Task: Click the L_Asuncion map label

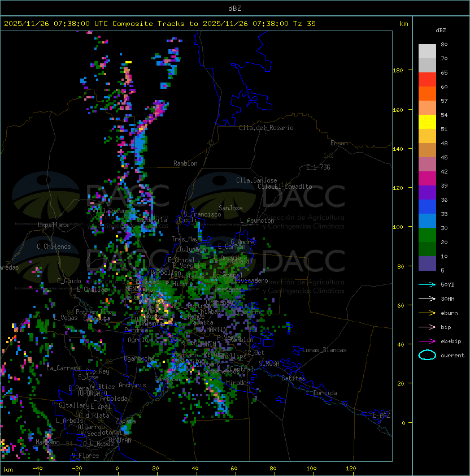Action: [257, 220]
